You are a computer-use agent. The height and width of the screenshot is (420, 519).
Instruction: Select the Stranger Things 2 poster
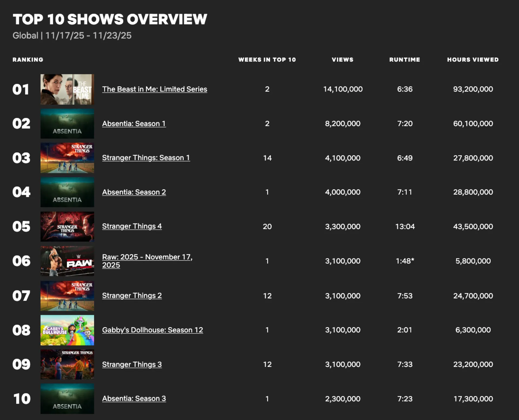(67, 296)
